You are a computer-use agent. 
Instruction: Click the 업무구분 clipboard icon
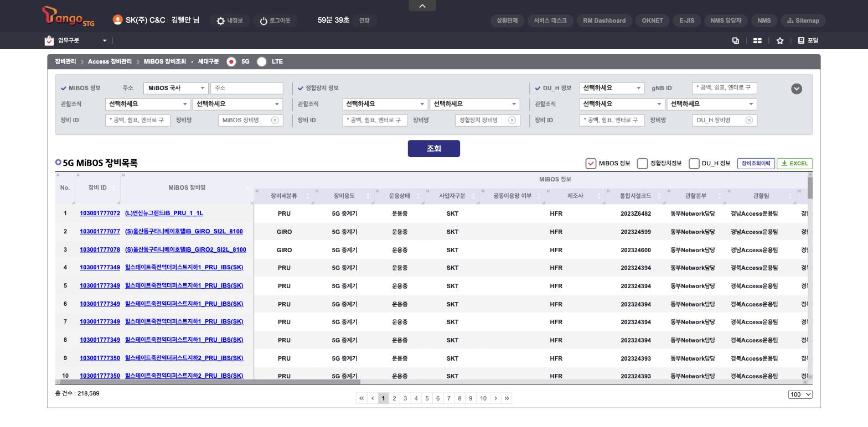click(x=49, y=40)
